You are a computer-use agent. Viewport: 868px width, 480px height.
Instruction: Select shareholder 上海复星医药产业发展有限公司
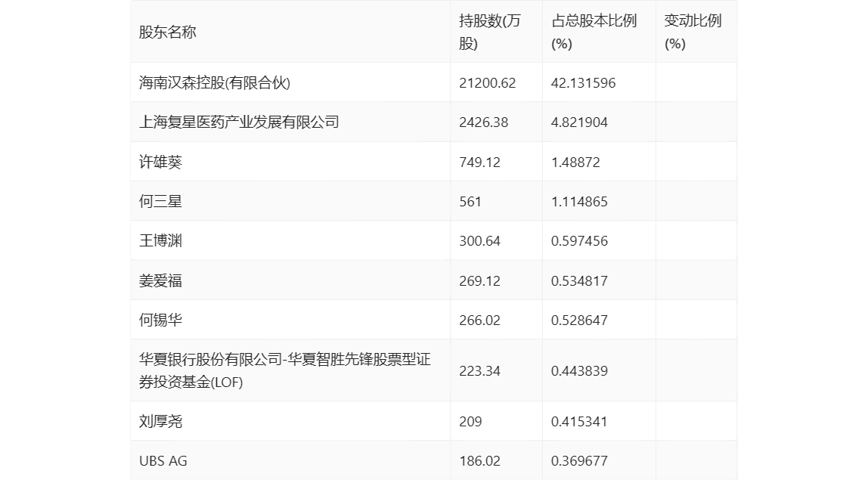[239, 122]
